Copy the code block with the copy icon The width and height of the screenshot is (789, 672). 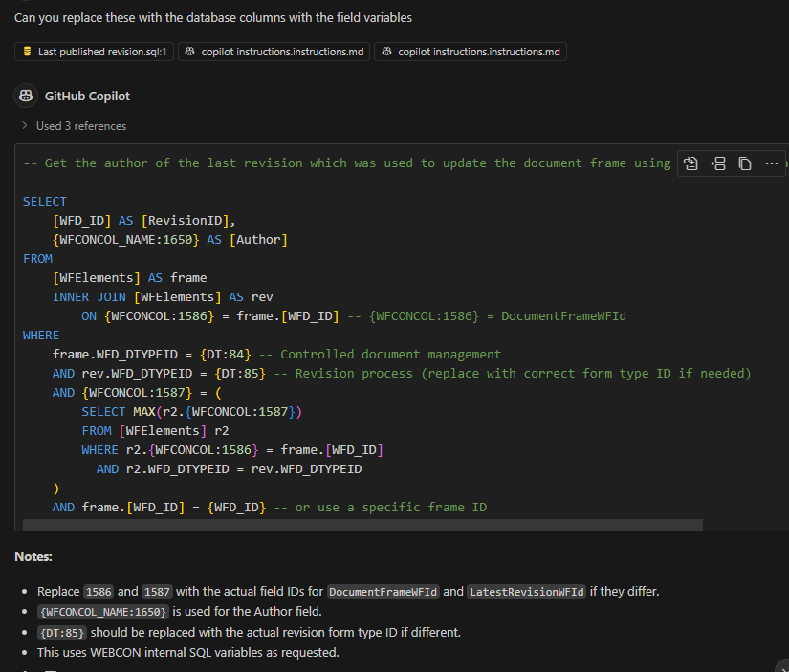pyautogui.click(x=745, y=163)
